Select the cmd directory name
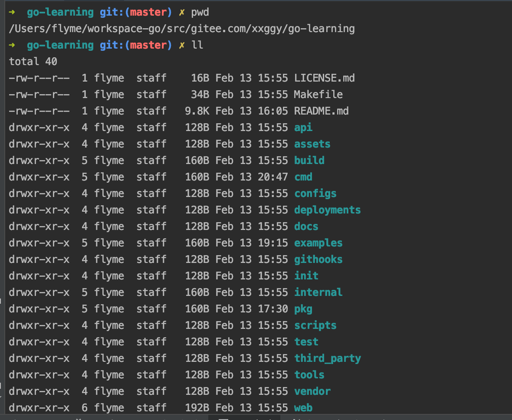Viewport: 512px width, 420px height. [x=303, y=177]
